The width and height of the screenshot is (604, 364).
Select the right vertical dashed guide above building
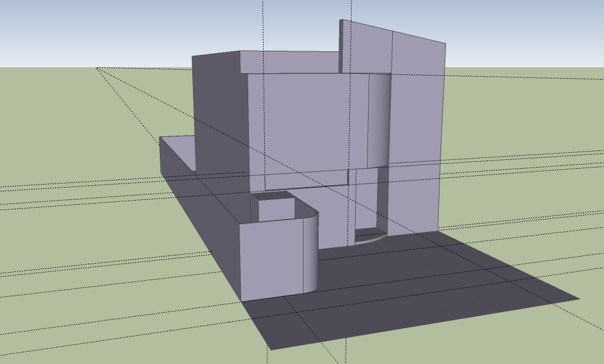click(352, 9)
